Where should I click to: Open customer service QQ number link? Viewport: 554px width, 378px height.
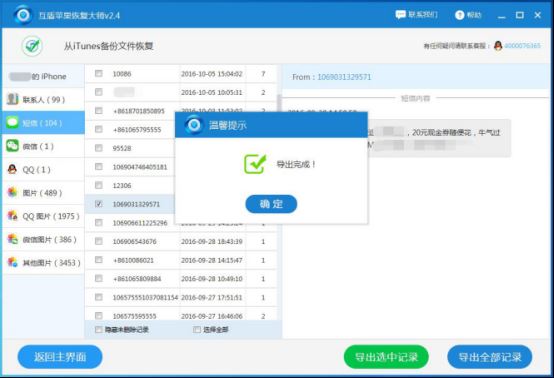(x=522, y=46)
